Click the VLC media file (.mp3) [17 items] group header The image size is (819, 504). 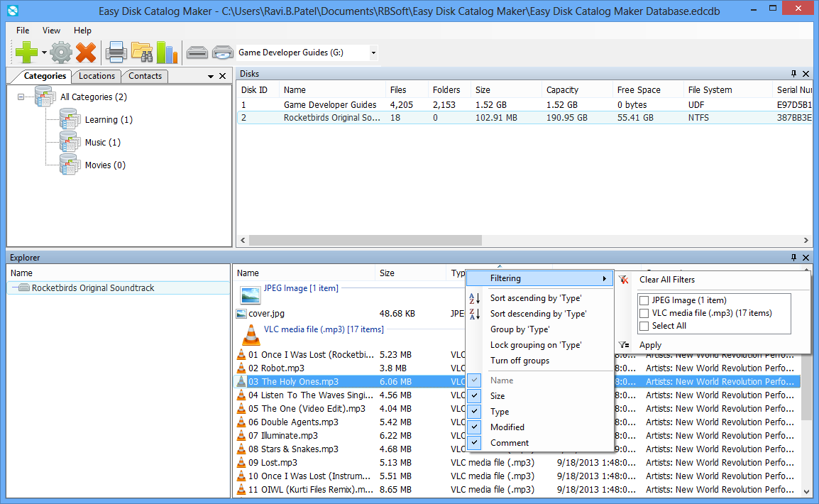pyautogui.click(x=324, y=329)
